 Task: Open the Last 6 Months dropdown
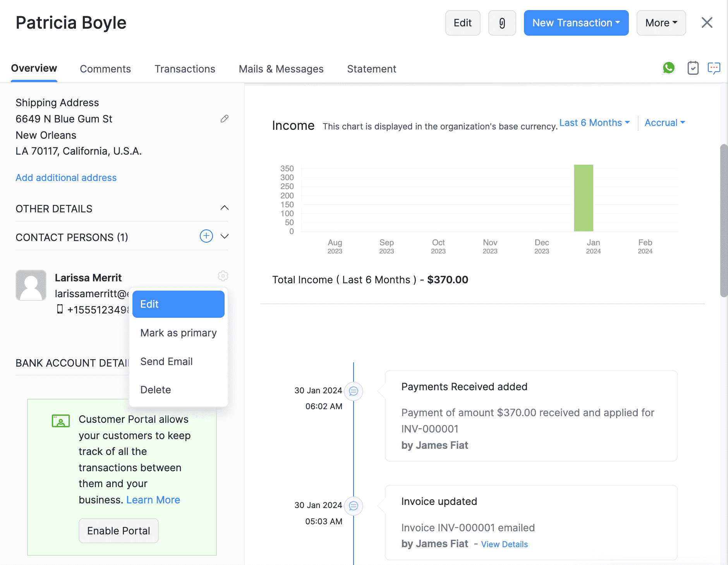click(594, 123)
